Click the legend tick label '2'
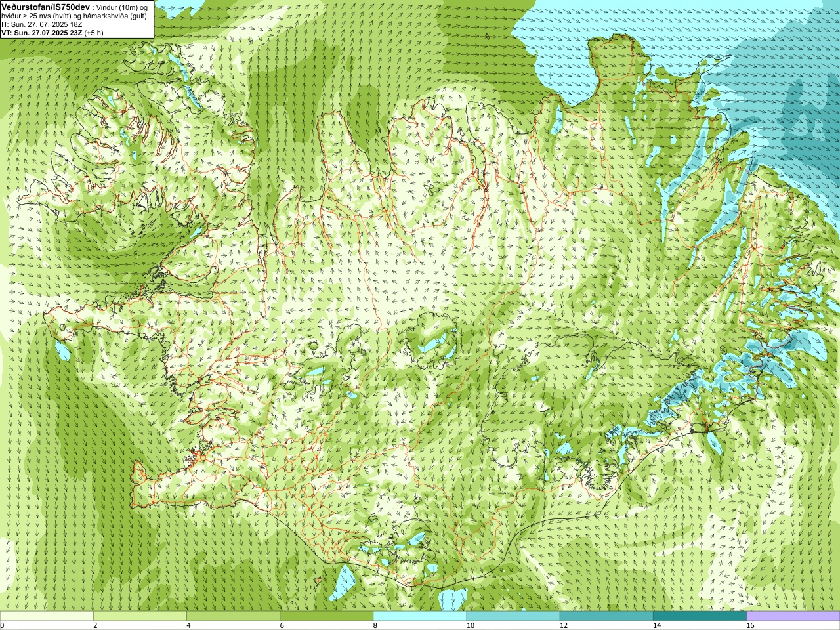 [x=95, y=625]
